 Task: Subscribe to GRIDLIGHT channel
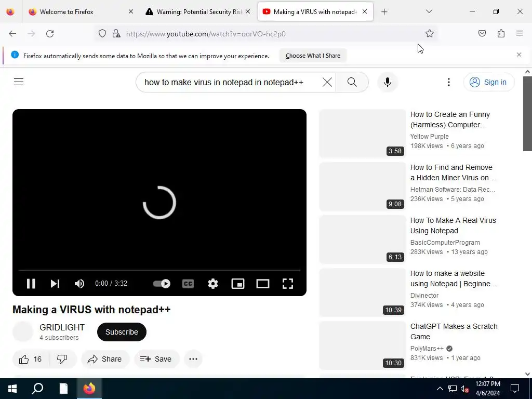tap(122, 332)
